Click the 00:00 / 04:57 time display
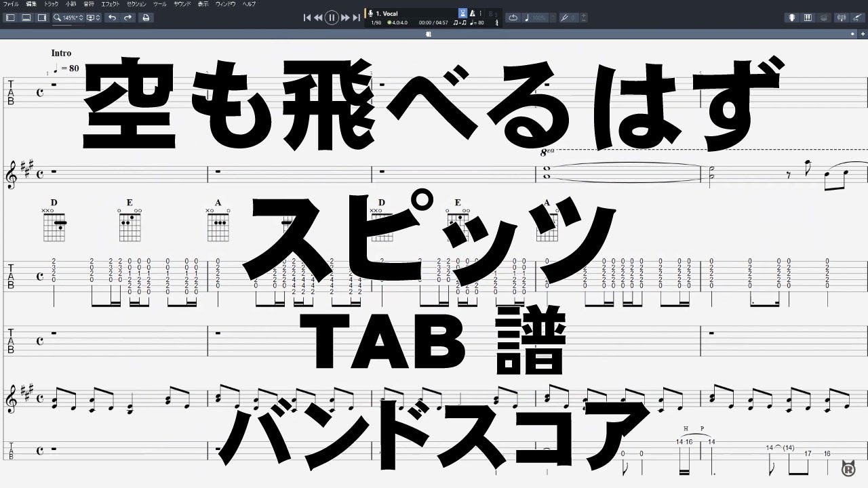The image size is (868, 488). (433, 23)
